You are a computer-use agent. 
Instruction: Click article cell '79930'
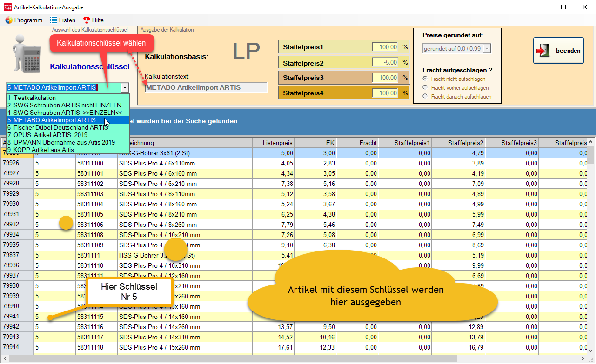click(17, 204)
